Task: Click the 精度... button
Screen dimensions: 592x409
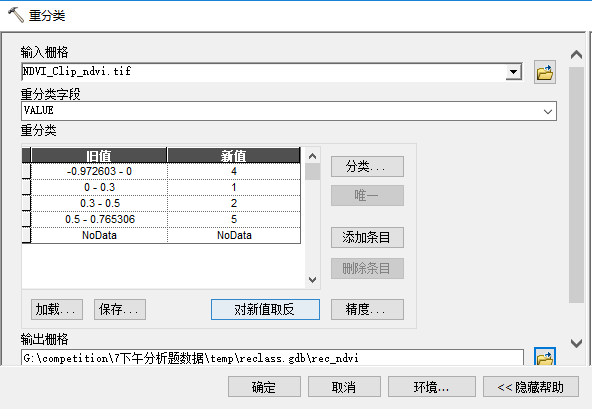Action: (367, 310)
